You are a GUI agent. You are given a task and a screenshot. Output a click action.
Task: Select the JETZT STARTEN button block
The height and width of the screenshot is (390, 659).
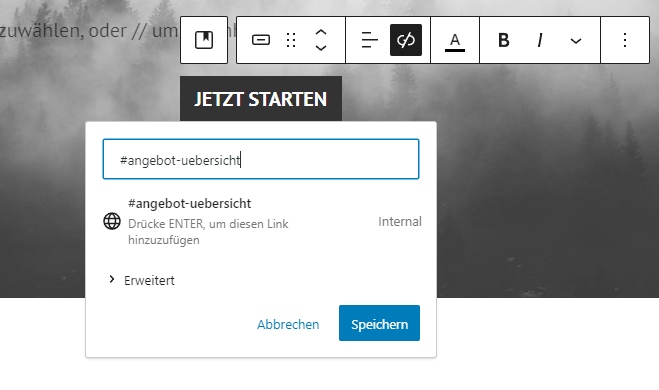coord(261,99)
